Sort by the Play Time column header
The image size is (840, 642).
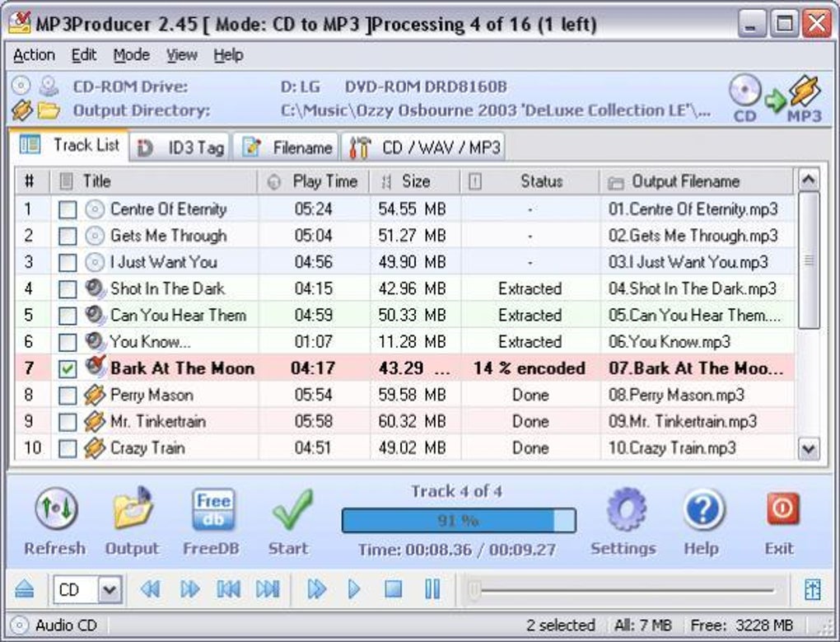(x=314, y=181)
